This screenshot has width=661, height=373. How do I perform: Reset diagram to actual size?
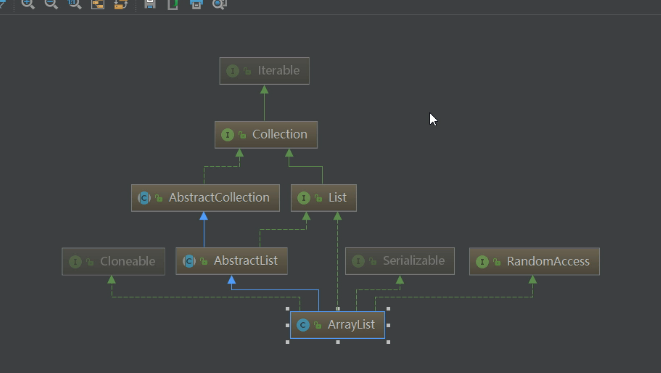75,4
